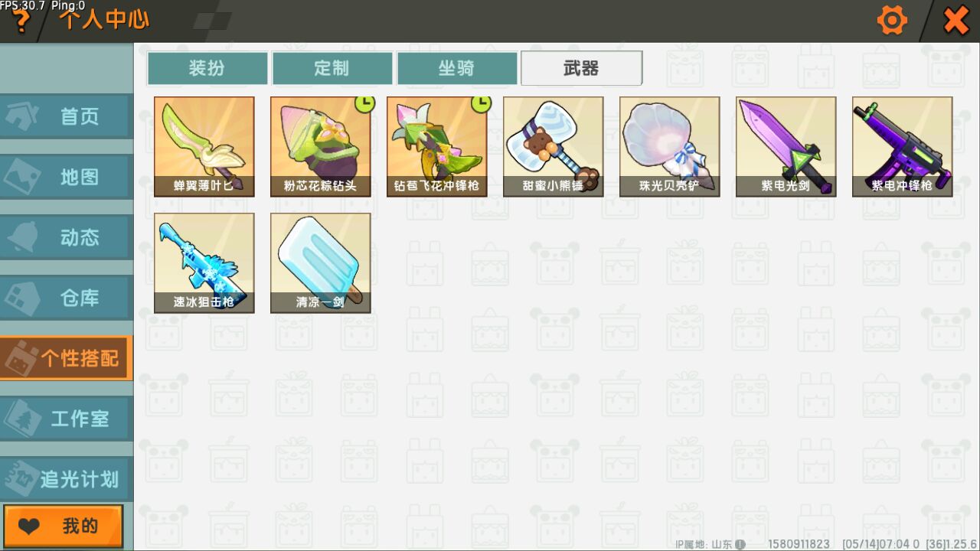
Task: Open 仓库 warehouse in the sidebar
Action: (67, 298)
